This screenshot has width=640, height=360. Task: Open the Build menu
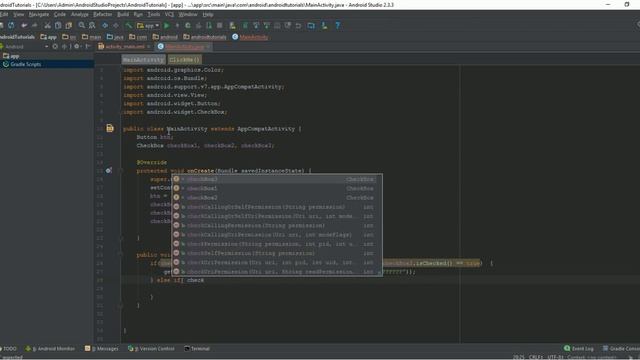(x=123, y=14)
